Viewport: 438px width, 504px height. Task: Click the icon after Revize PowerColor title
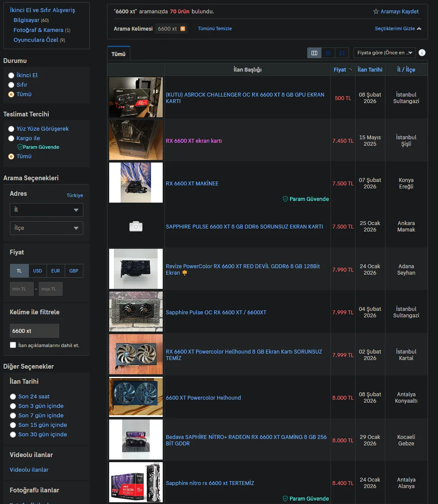185,272
